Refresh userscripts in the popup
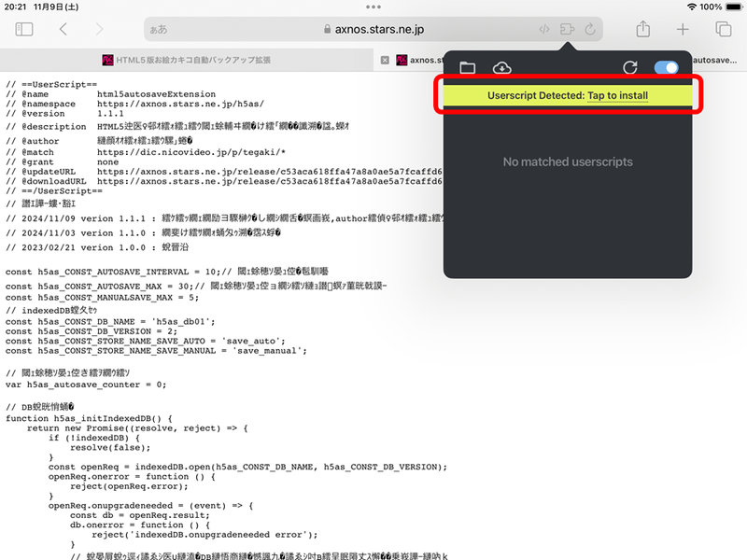 [x=629, y=67]
